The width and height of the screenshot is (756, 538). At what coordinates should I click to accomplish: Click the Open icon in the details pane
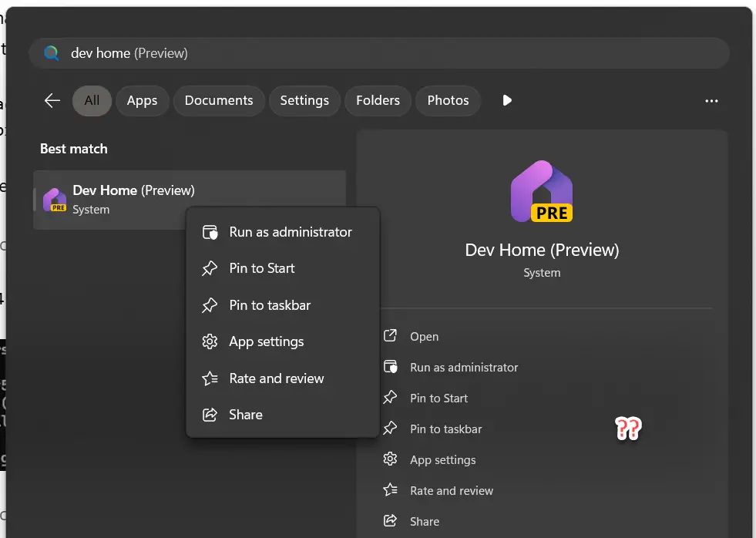(390, 335)
